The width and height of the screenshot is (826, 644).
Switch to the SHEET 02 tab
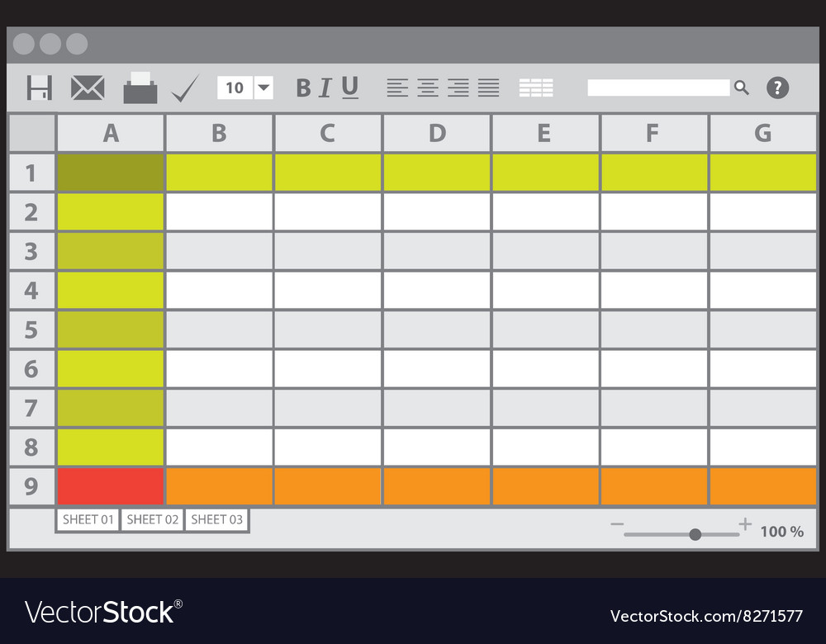153,519
